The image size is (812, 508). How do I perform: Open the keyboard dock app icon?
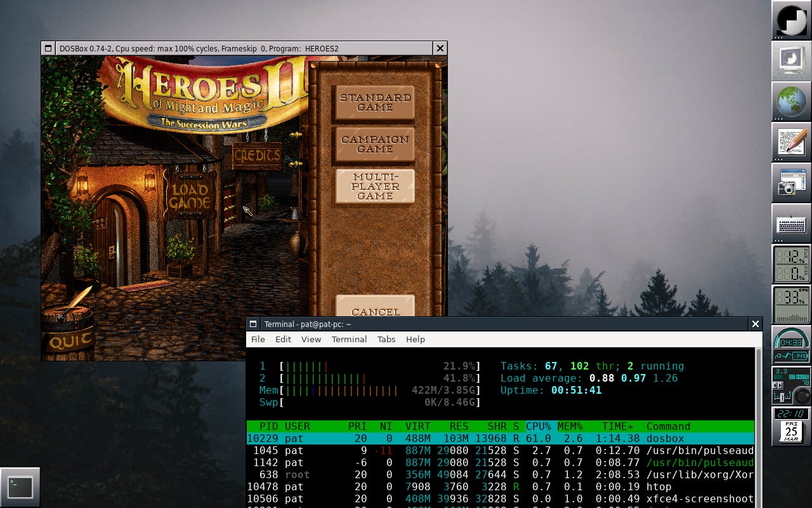coord(792,224)
